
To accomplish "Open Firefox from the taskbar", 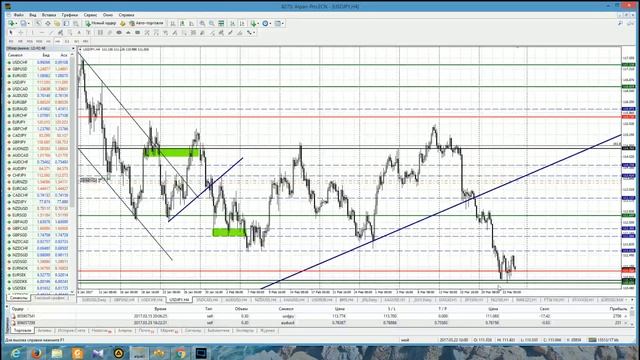I will (36, 353).
